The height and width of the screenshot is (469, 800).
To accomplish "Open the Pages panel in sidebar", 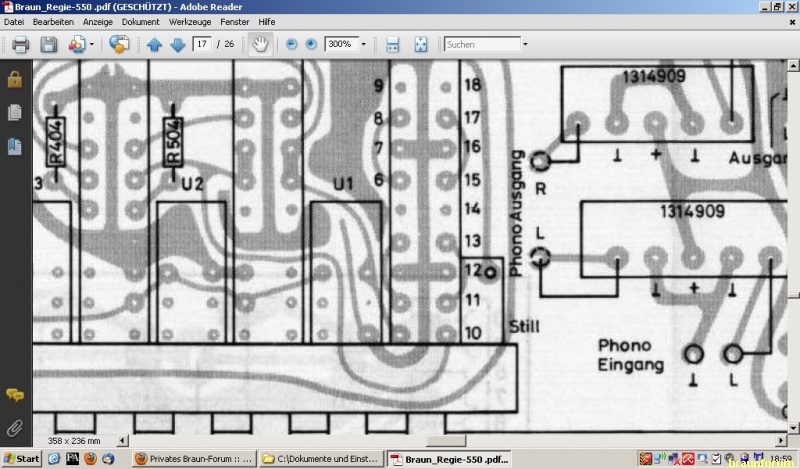I will tap(15, 112).
